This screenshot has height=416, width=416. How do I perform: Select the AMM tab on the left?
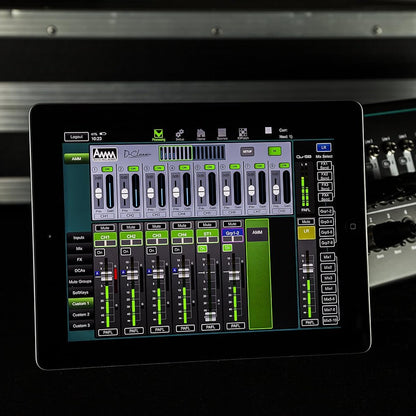pyautogui.click(x=76, y=159)
